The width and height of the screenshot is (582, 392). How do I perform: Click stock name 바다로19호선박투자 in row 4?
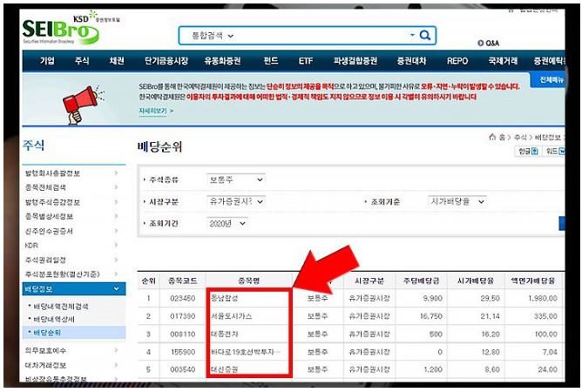(245, 352)
